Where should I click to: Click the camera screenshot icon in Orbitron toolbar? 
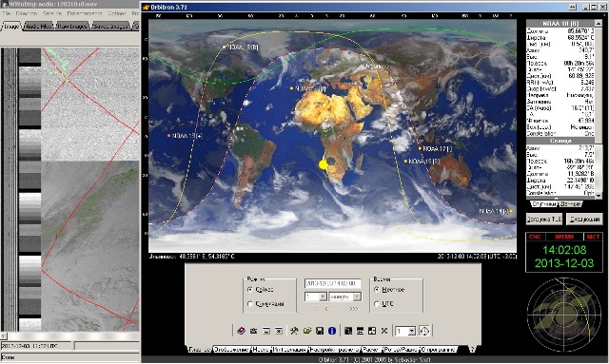coord(254,331)
